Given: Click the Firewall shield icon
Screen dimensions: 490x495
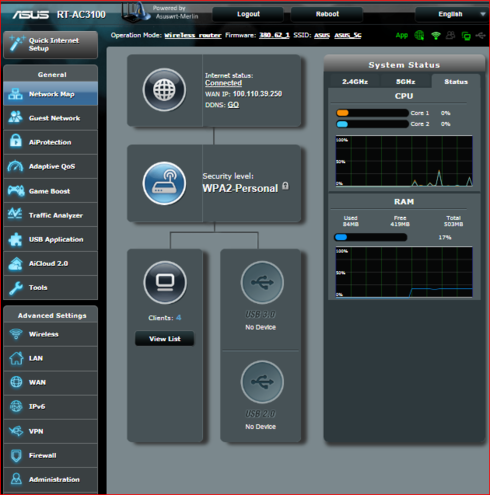Looking at the screenshot, I should 16,455.
